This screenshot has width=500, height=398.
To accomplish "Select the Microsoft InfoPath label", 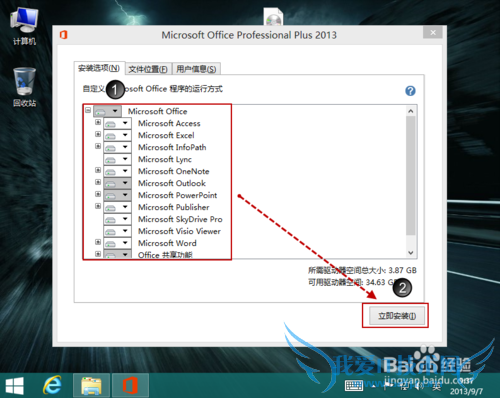I will coord(172,147).
